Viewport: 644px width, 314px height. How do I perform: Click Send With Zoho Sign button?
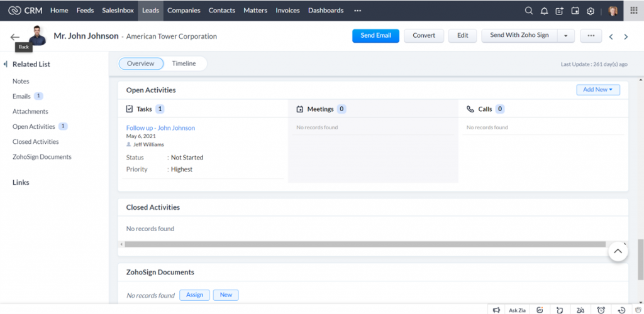pos(519,36)
